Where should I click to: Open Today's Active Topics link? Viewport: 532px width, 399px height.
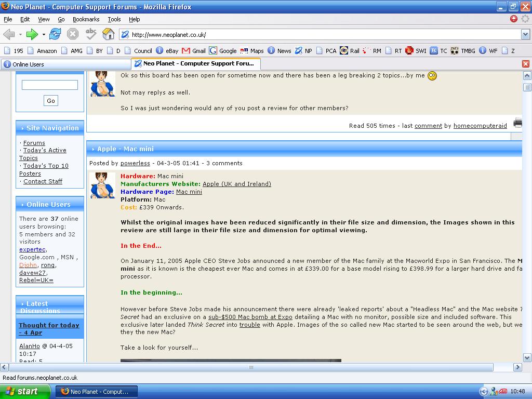43,154
